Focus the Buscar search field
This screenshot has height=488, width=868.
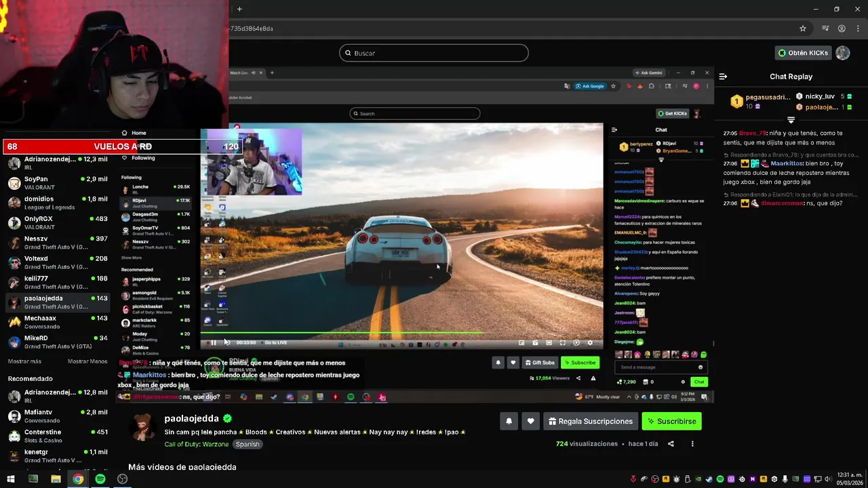tap(434, 53)
